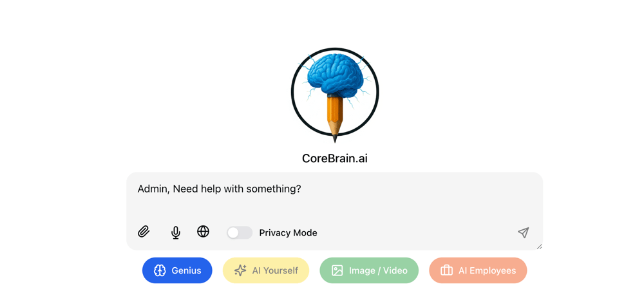Click the resize handle of the text area
Viewport: 644px width, 300px height.
pos(540,247)
